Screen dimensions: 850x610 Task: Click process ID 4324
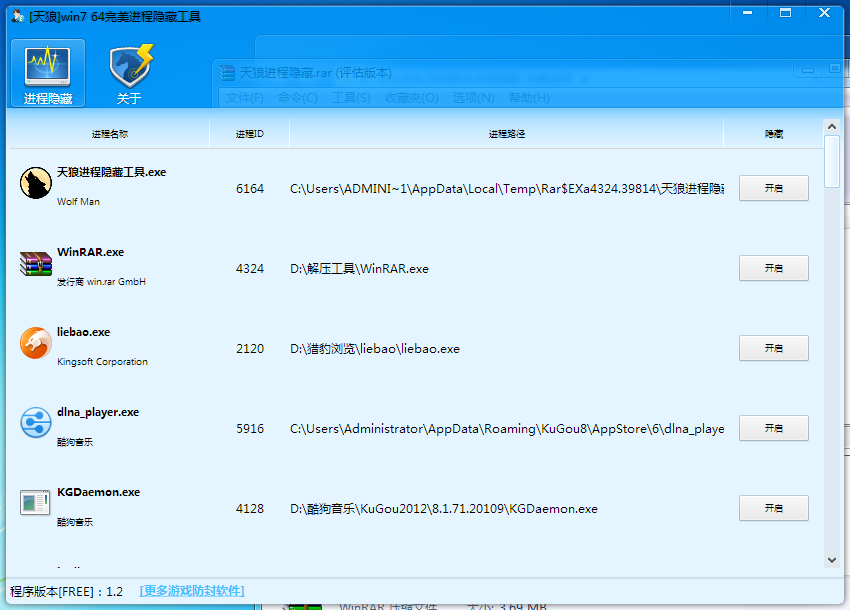(x=250, y=268)
